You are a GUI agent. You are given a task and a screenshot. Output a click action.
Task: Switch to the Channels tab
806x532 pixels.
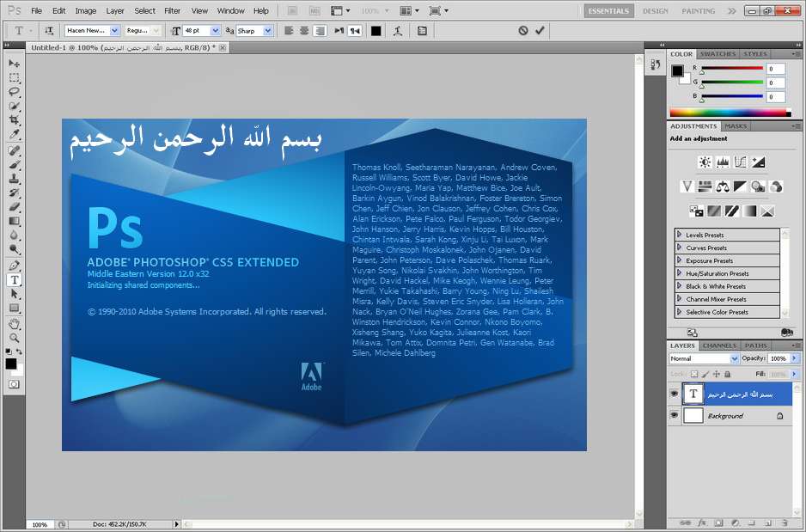[x=719, y=345]
